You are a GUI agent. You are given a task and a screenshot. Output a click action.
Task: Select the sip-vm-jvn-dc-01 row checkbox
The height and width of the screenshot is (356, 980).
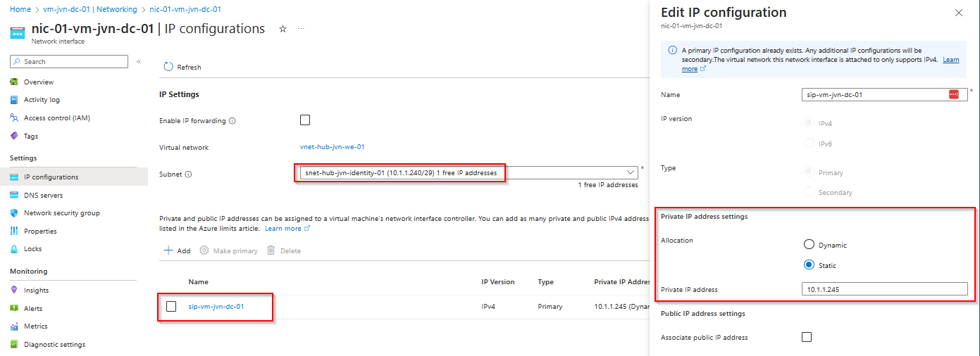coord(171,306)
